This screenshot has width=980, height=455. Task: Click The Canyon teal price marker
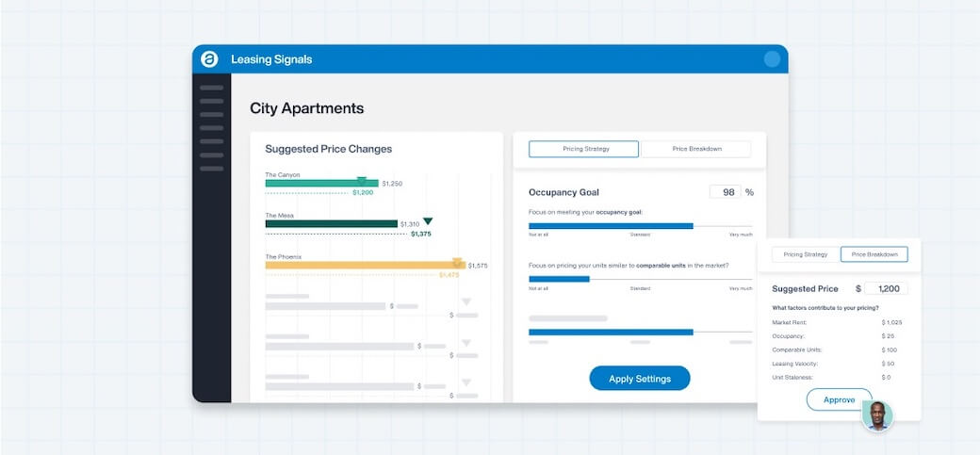click(x=361, y=179)
